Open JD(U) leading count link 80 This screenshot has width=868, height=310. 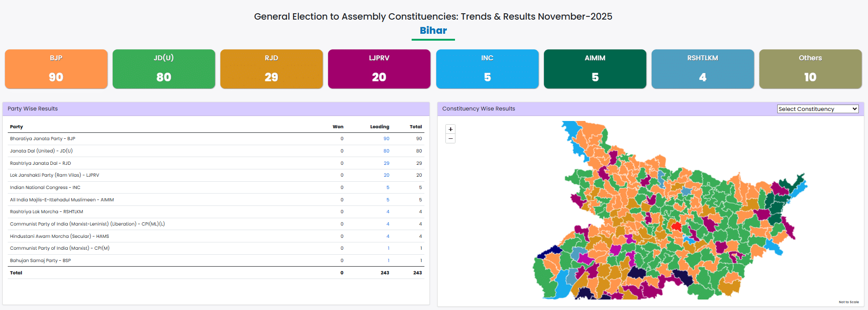(x=387, y=151)
